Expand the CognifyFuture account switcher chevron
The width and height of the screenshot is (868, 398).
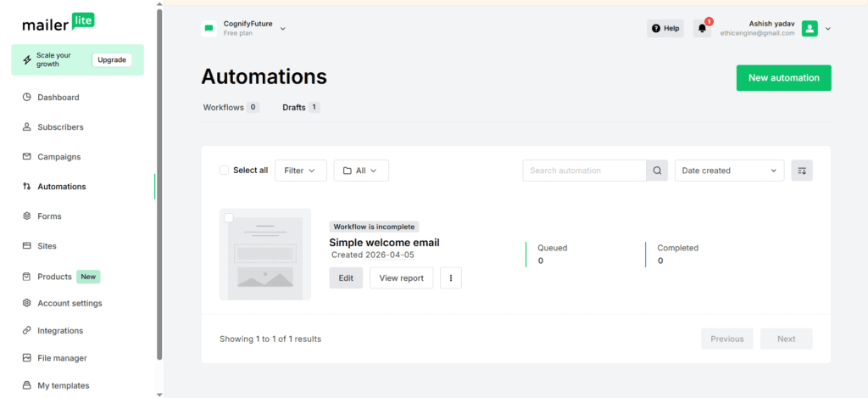[x=283, y=28]
